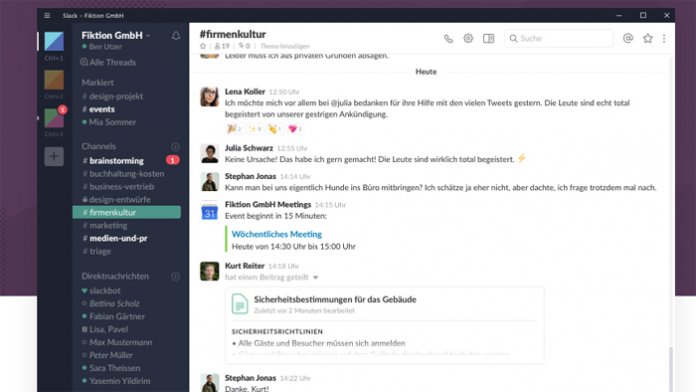The height and width of the screenshot is (392, 696).
Task: Open channel settings gear icon
Action: pos(468,38)
